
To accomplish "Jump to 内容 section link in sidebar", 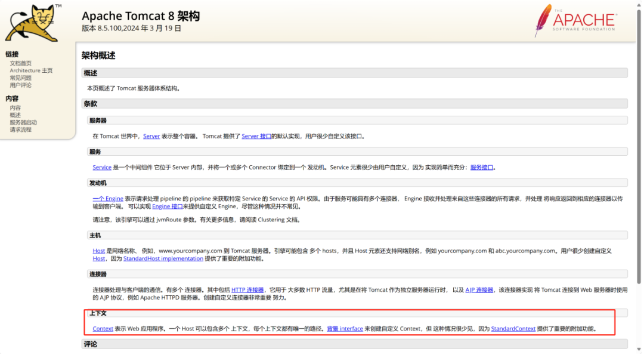I will pos(15,107).
